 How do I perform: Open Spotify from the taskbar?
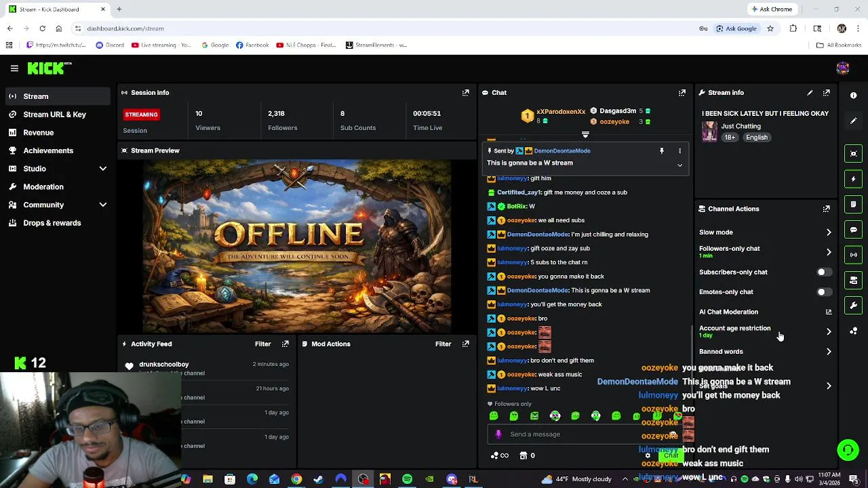[407, 479]
